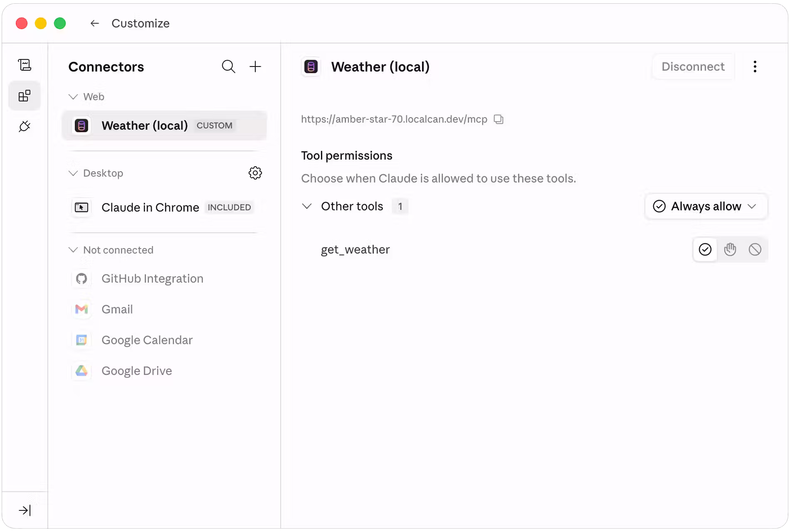
Task: Copy the MCP server URL
Action: pyautogui.click(x=499, y=119)
